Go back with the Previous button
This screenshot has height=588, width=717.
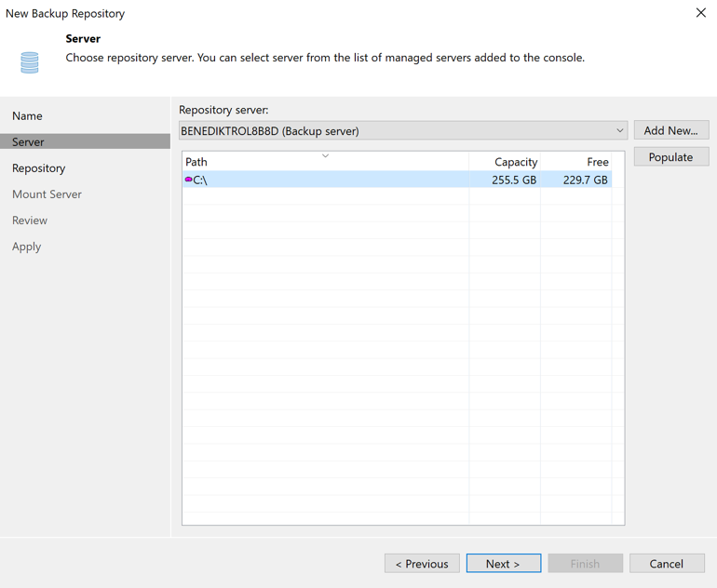422,564
